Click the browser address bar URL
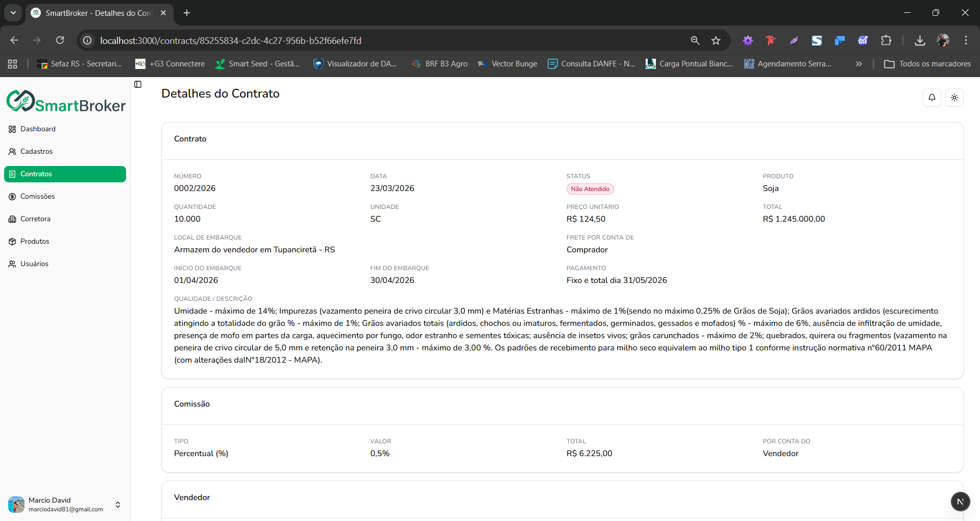This screenshot has height=521, width=980. (x=230, y=40)
